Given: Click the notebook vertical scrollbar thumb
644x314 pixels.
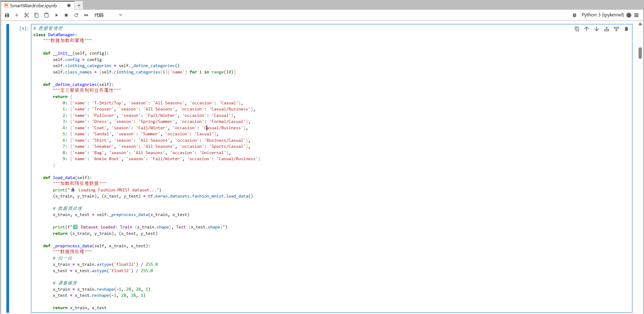Looking at the screenshot, I should point(640,53).
